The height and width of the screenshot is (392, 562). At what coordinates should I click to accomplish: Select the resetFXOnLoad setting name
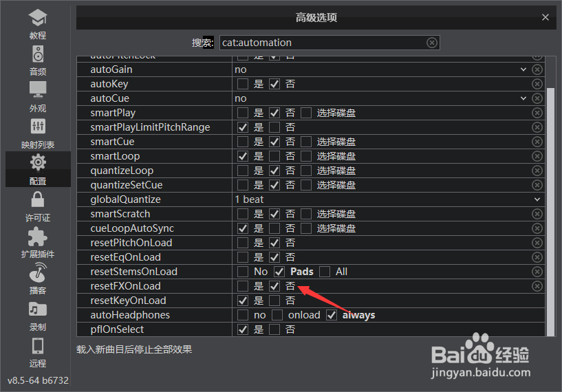click(x=125, y=286)
